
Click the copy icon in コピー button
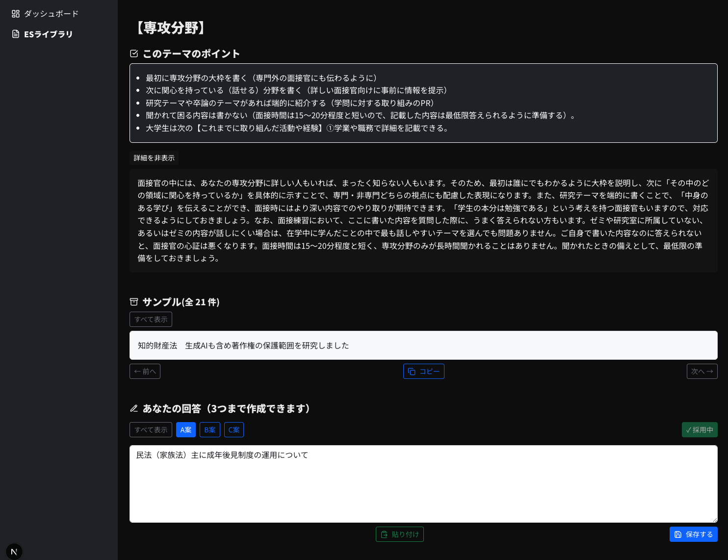click(x=412, y=372)
